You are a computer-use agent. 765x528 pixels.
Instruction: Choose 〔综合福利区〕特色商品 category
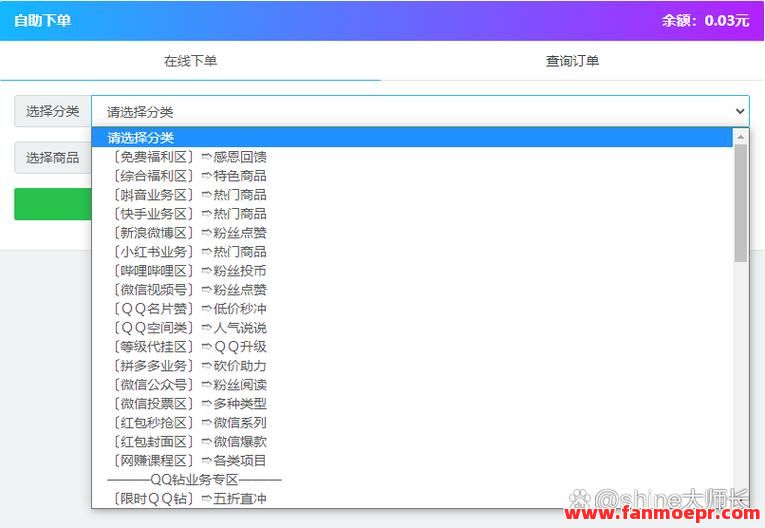click(412, 176)
